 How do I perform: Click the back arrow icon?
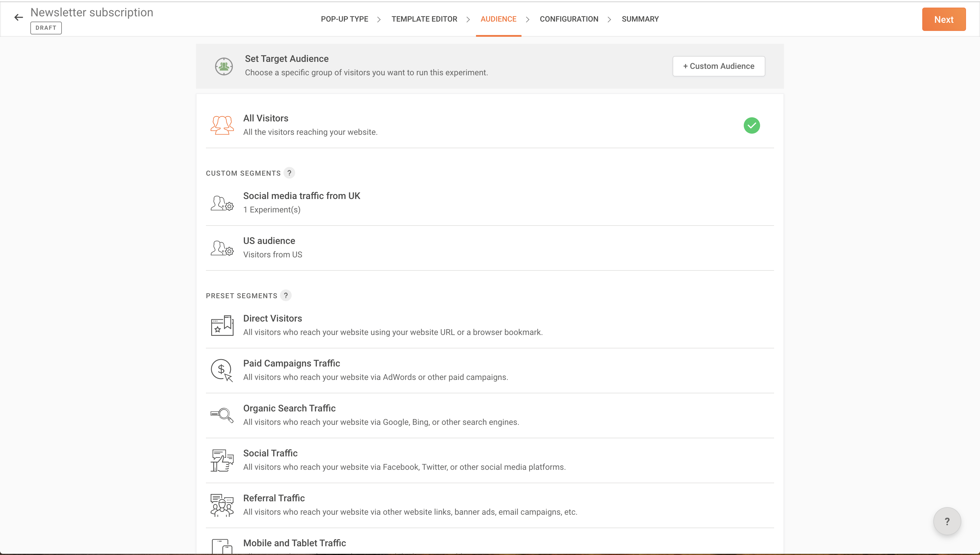18,18
